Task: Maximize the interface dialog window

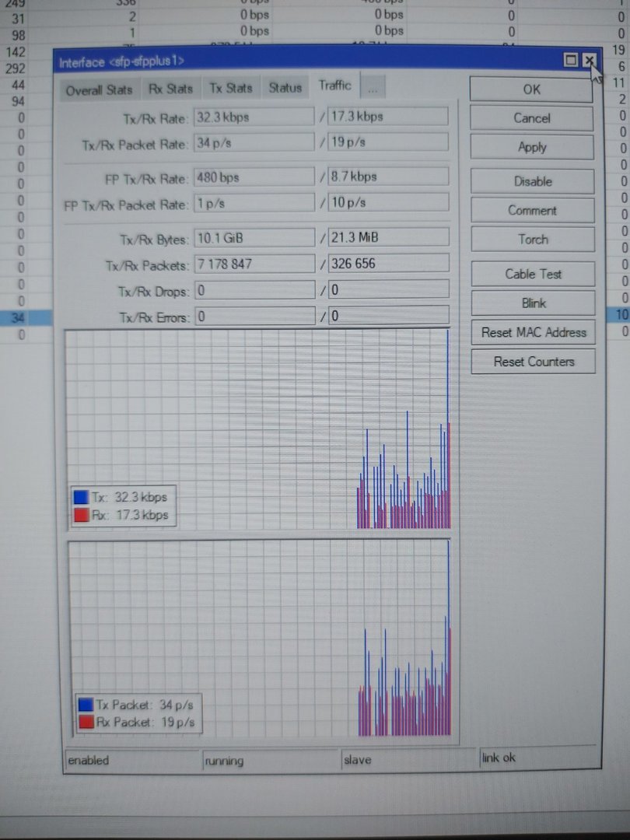Action: tap(571, 60)
